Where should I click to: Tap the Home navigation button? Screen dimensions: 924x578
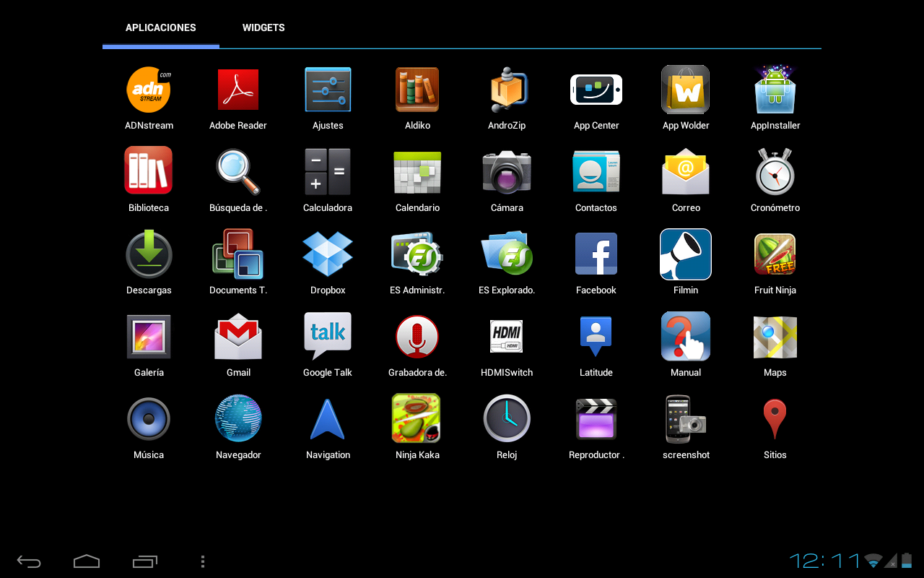pos(87,561)
